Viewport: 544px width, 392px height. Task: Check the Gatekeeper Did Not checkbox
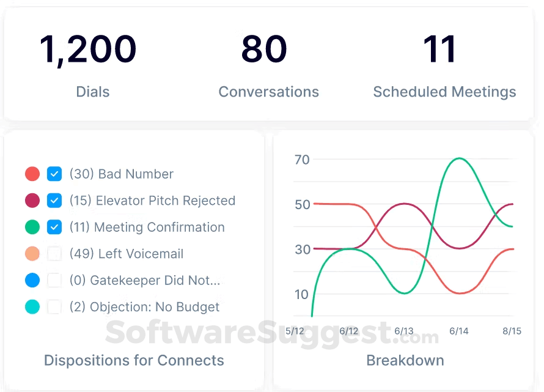pyautogui.click(x=54, y=280)
